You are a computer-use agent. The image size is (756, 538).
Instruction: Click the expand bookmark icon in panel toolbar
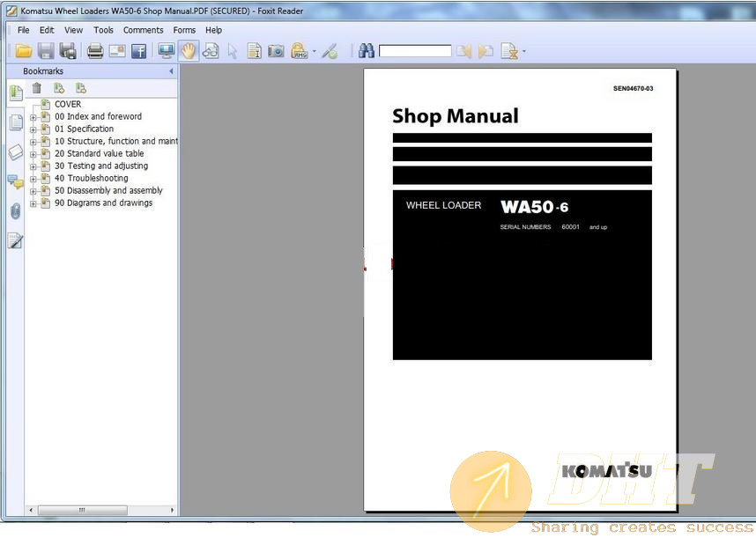coord(59,88)
